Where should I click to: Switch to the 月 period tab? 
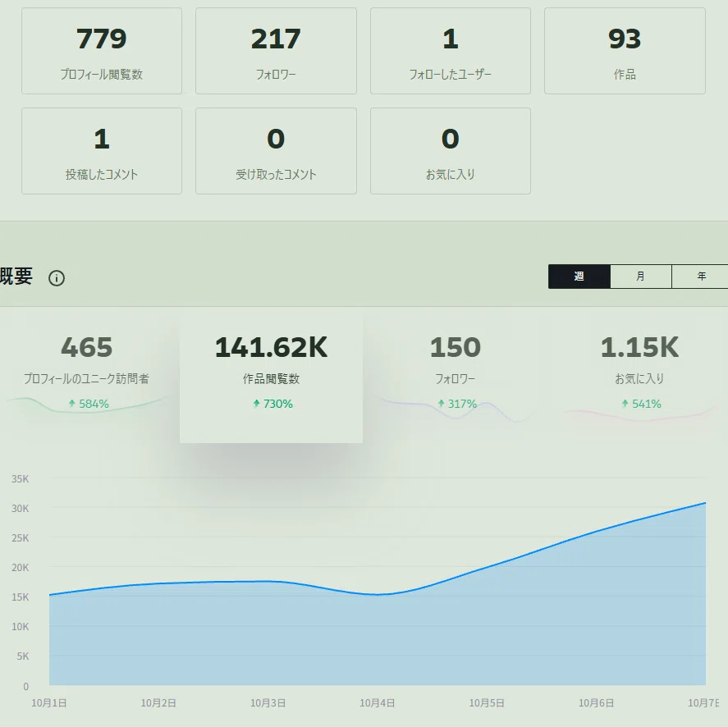pyautogui.click(x=641, y=277)
